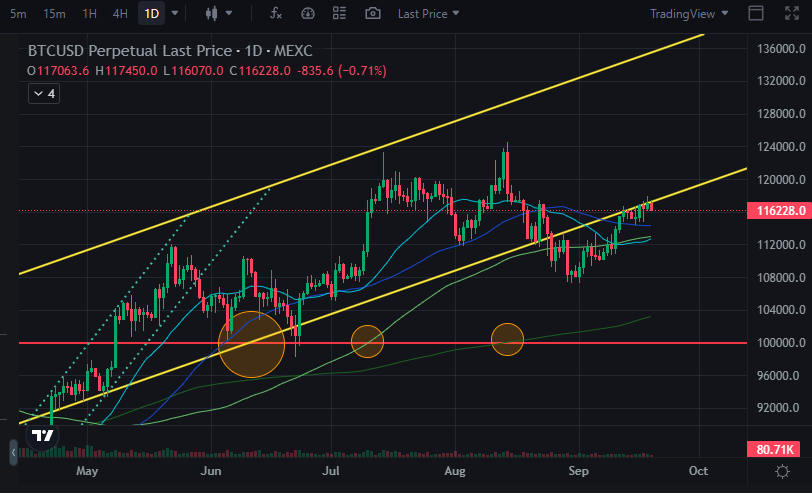Screen dimensions: 812x493
Task: Click the high price value H117450.0
Action: (126, 71)
